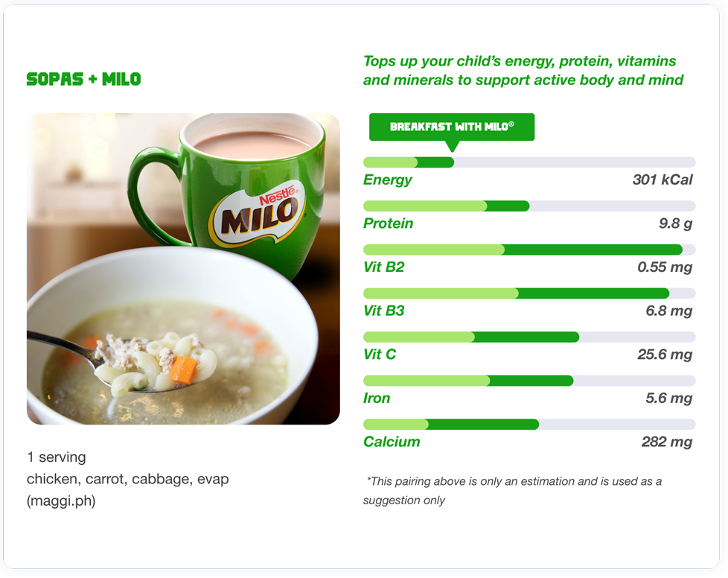Click the Energy progress bar

tap(529, 162)
